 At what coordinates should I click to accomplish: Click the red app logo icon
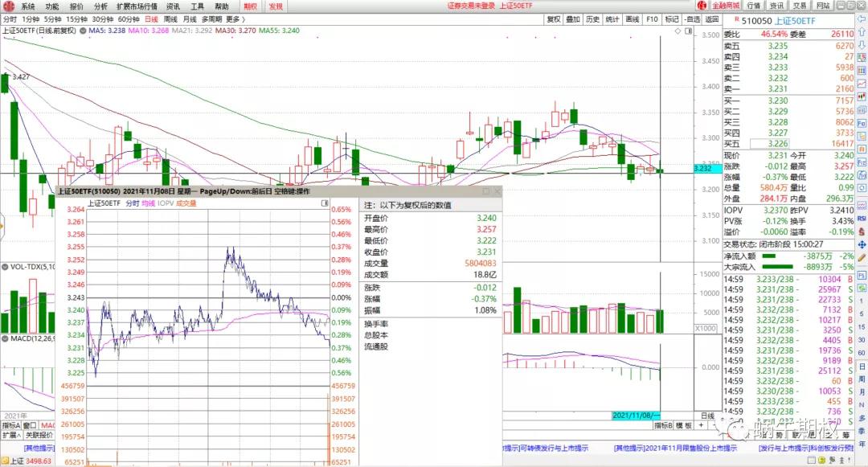pyautogui.click(x=8, y=6)
